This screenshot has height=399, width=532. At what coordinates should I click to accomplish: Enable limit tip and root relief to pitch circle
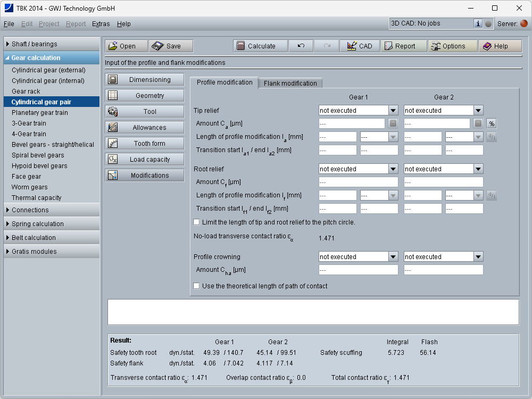[197, 222]
